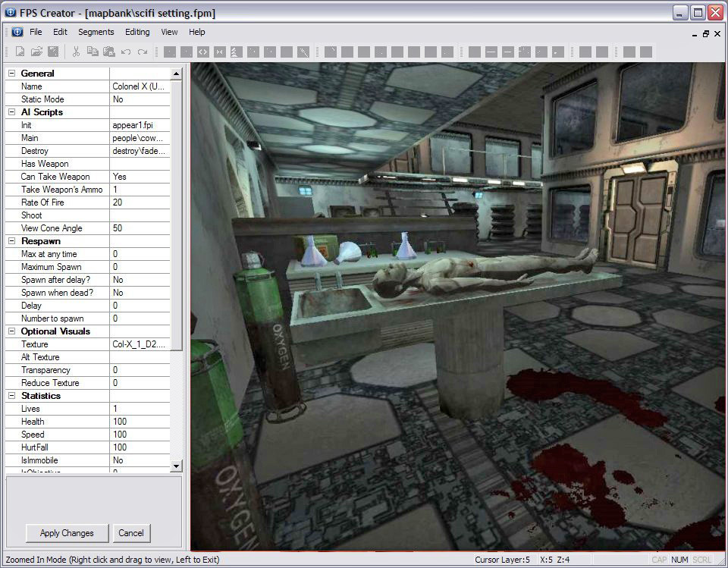Select the IsImmobile value field

tap(140, 460)
